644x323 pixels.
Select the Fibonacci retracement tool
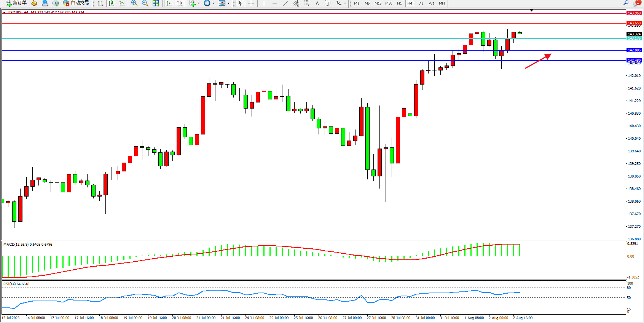pos(307,3)
